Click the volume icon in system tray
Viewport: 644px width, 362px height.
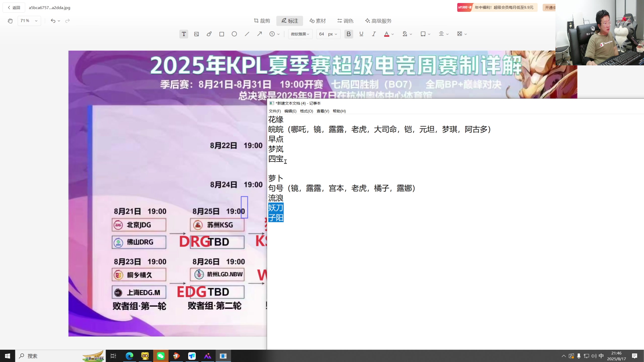coord(594,356)
